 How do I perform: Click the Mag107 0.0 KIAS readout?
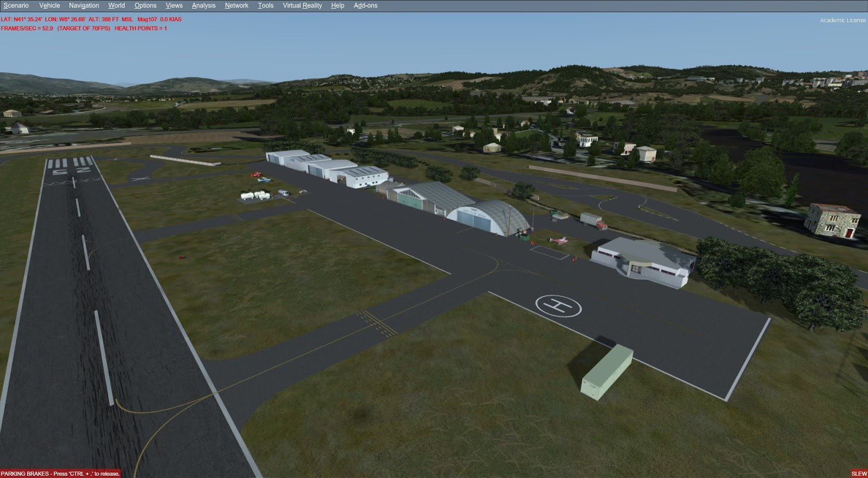point(159,19)
